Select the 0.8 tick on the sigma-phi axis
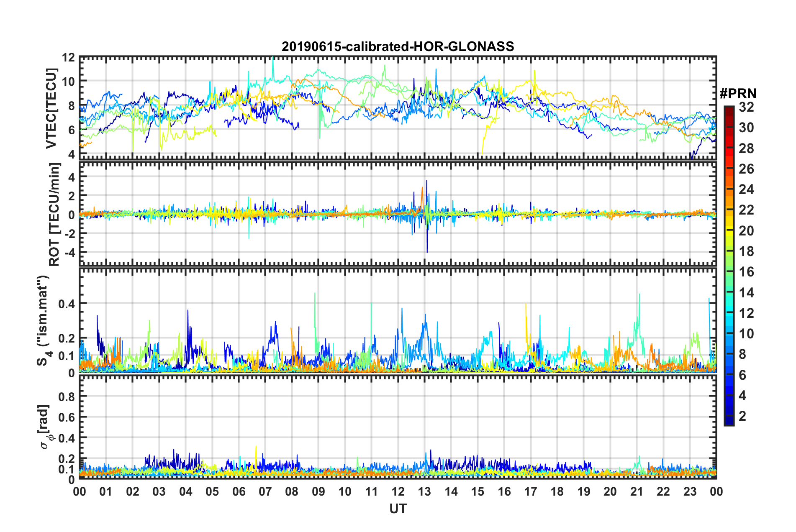This screenshot has width=796, height=532. pyautogui.click(x=67, y=396)
